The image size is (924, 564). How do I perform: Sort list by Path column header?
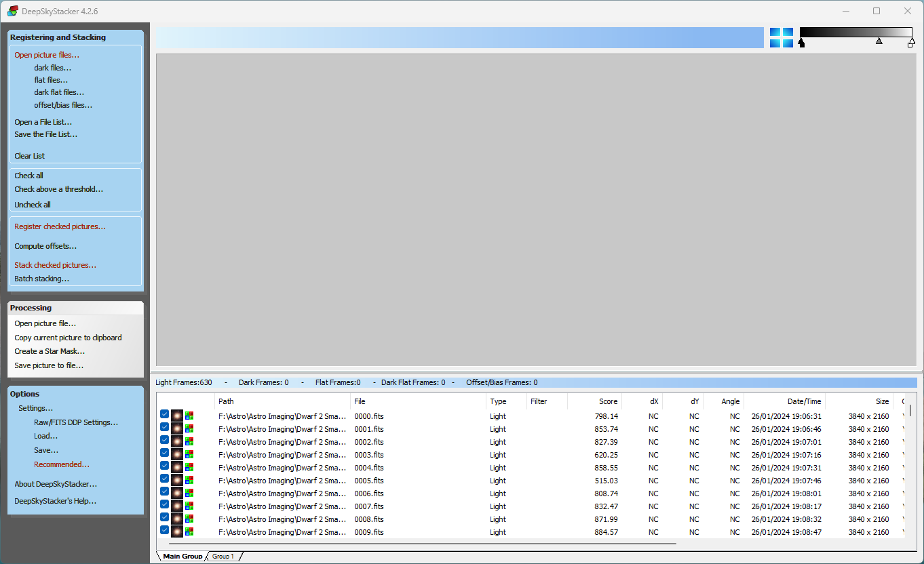(282, 401)
